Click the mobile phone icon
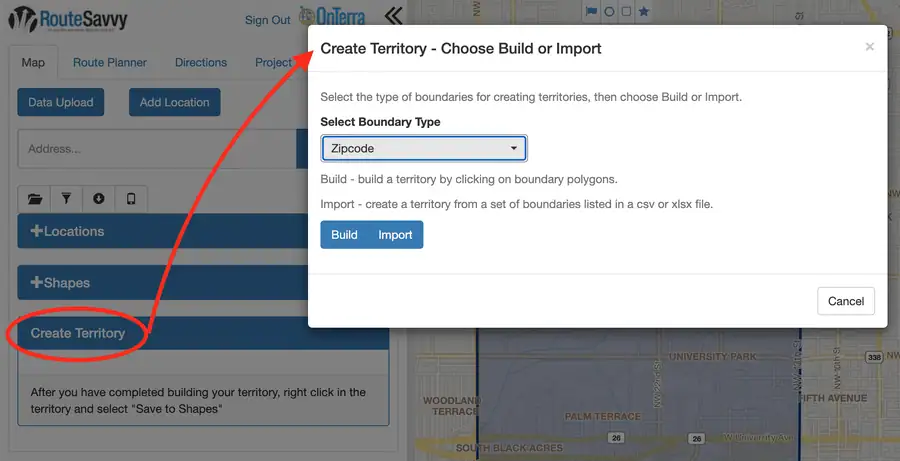900x461 pixels. pos(131,199)
